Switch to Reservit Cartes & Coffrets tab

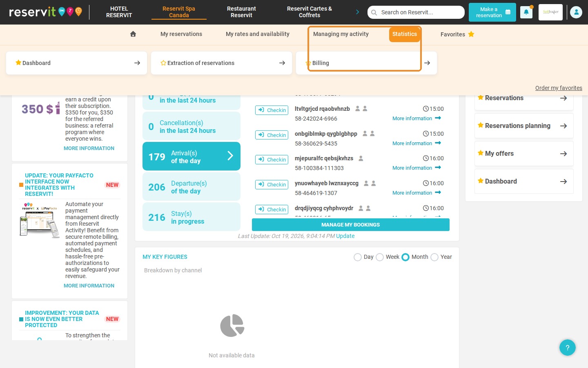coord(310,12)
